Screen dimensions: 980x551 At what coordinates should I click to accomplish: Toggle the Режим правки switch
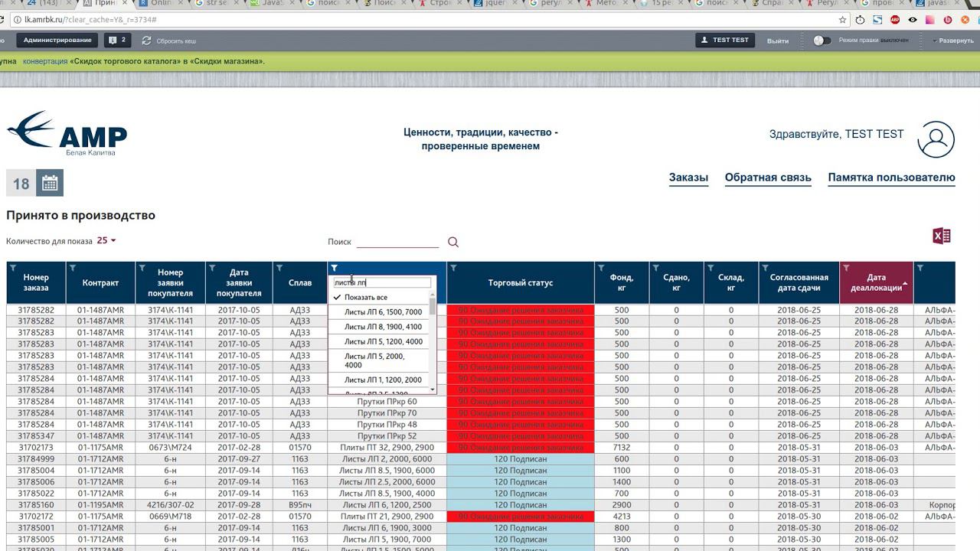coord(822,41)
